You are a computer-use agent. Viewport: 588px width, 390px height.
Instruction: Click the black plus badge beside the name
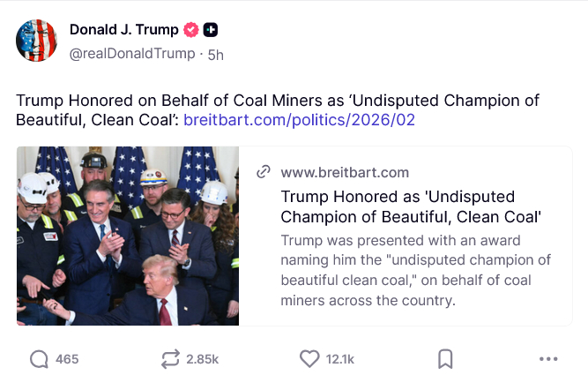pyautogui.click(x=211, y=31)
